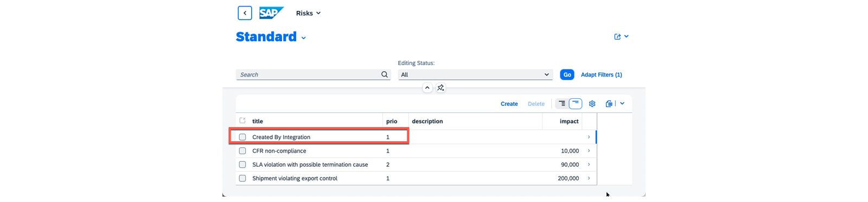868x202 pixels.
Task: Toggle the select-all checkbox in header
Action: (x=242, y=121)
